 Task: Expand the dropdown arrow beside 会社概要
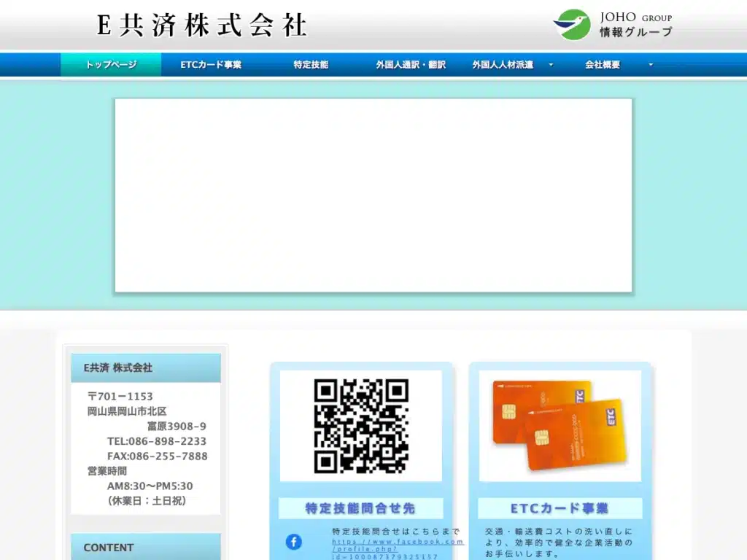651,65
